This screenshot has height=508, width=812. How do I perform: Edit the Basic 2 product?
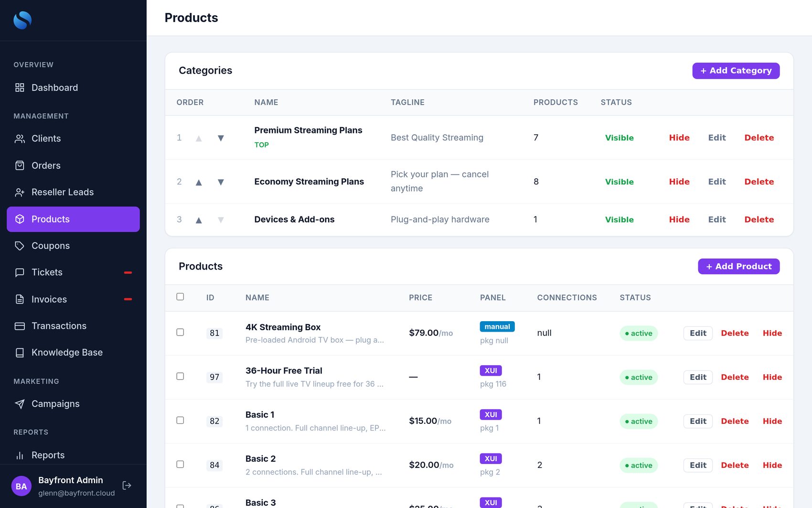pos(698,465)
